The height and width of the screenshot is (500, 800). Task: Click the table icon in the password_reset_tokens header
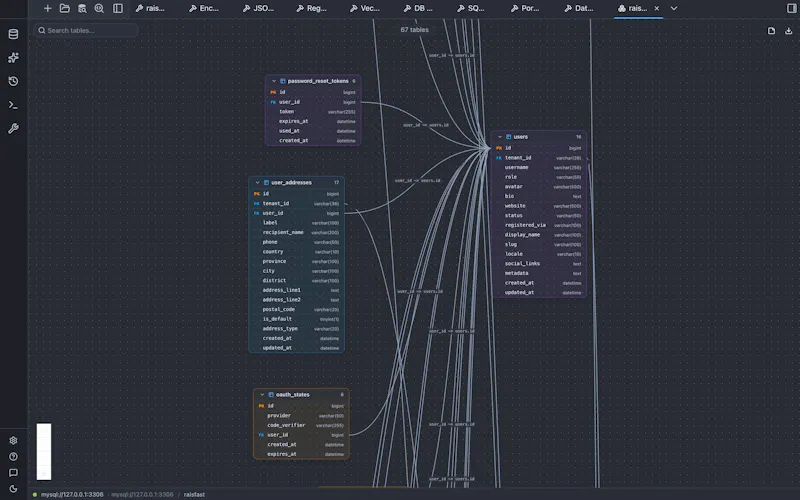pyautogui.click(x=283, y=81)
